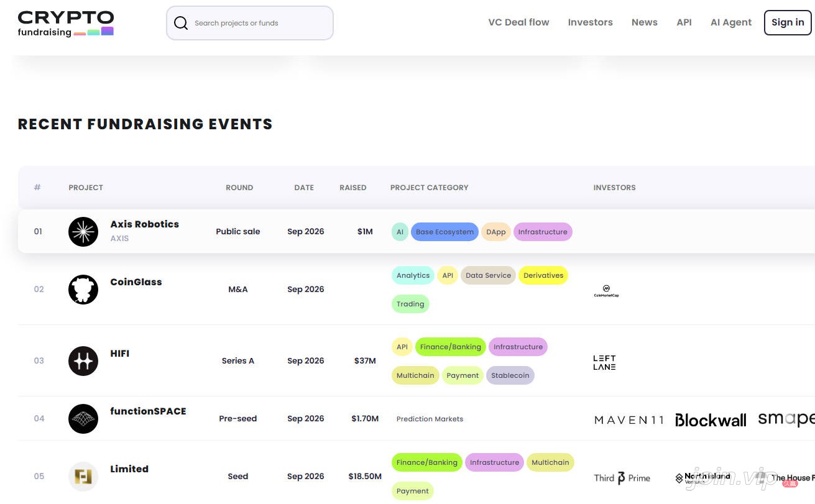Click the Payment tag in Limited row

click(x=413, y=491)
